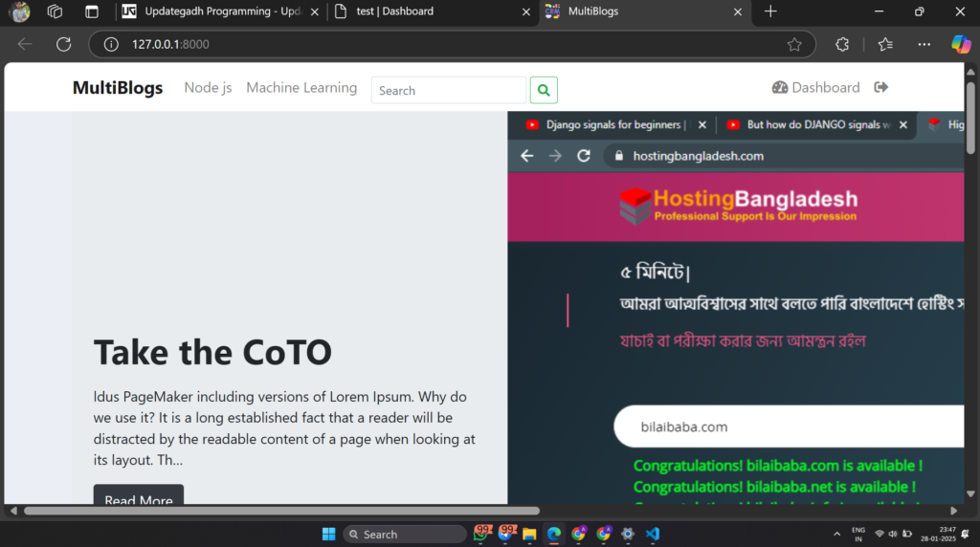
Task: Focus the blog Search input field
Action: pos(448,91)
